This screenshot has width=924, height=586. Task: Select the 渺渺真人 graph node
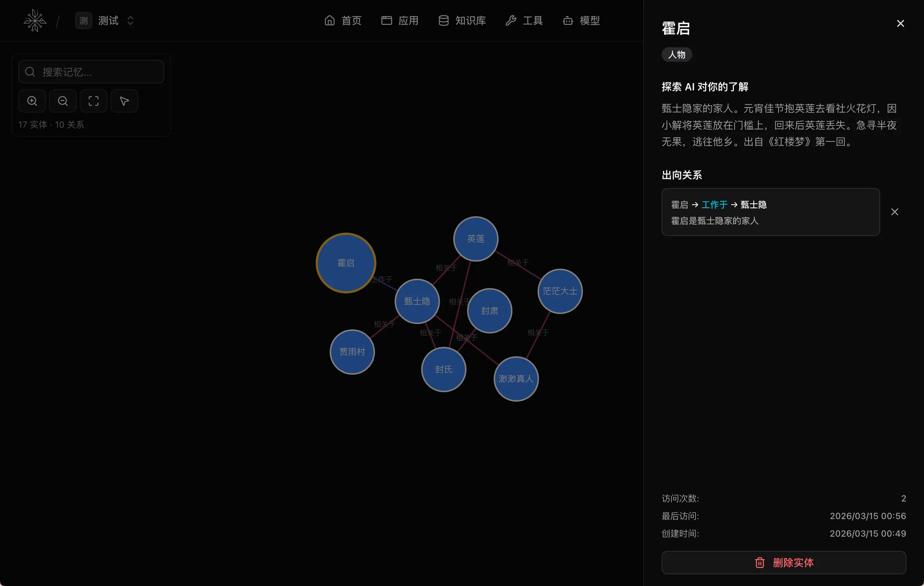pyautogui.click(x=516, y=379)
